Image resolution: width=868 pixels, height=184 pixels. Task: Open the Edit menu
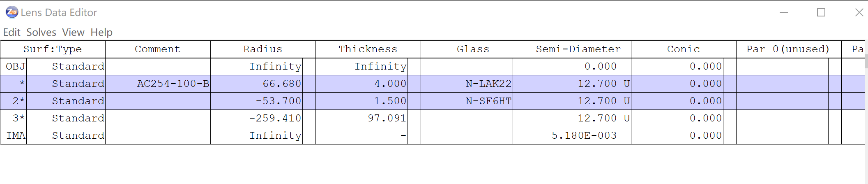(x=12, y=32)
